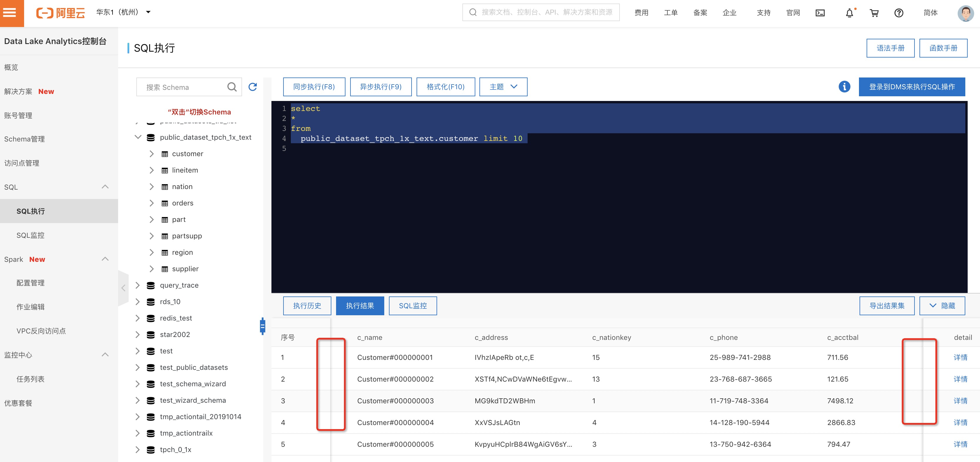Click the 同步执行(F8) button

[x=314, y=87]
